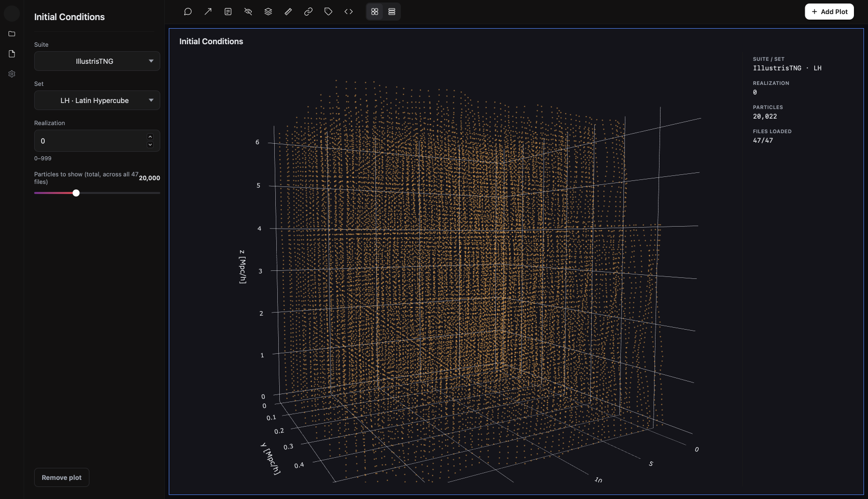Click the z [Mpc/h] axis label
Screen dimensions: 868x499
[243, 267]
